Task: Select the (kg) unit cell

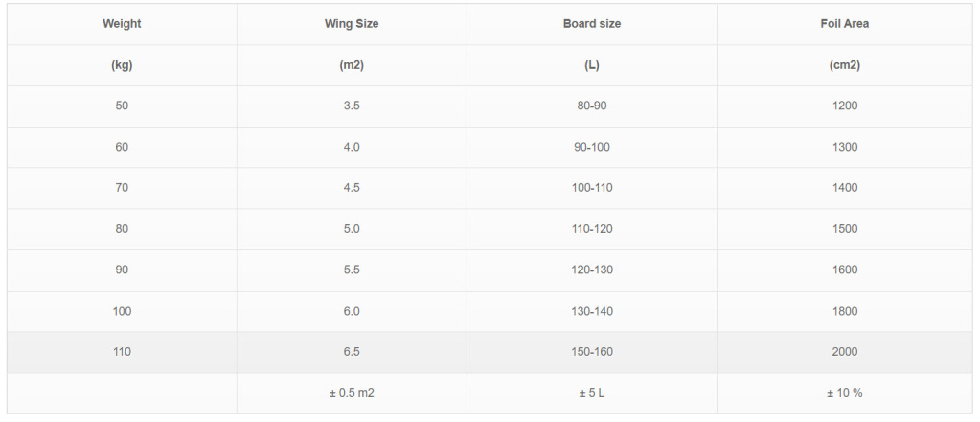Action: [x=122, y=65]
